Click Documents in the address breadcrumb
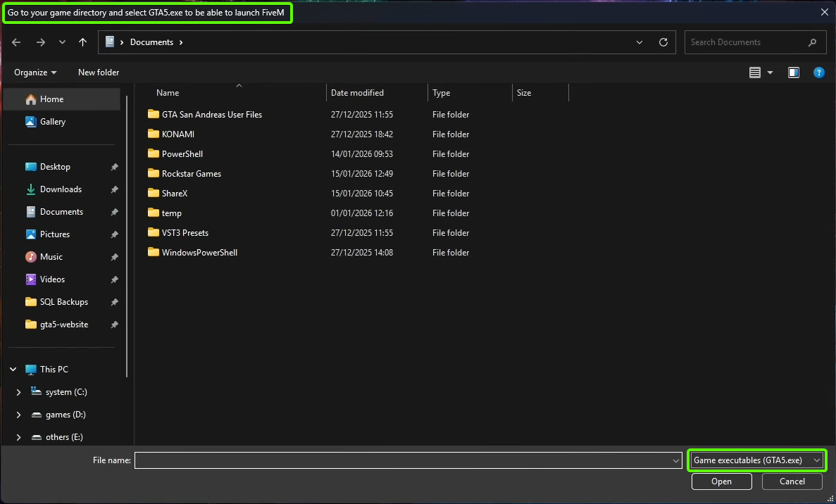Viewport: 836px width, 504px height. tap(152, 42)
